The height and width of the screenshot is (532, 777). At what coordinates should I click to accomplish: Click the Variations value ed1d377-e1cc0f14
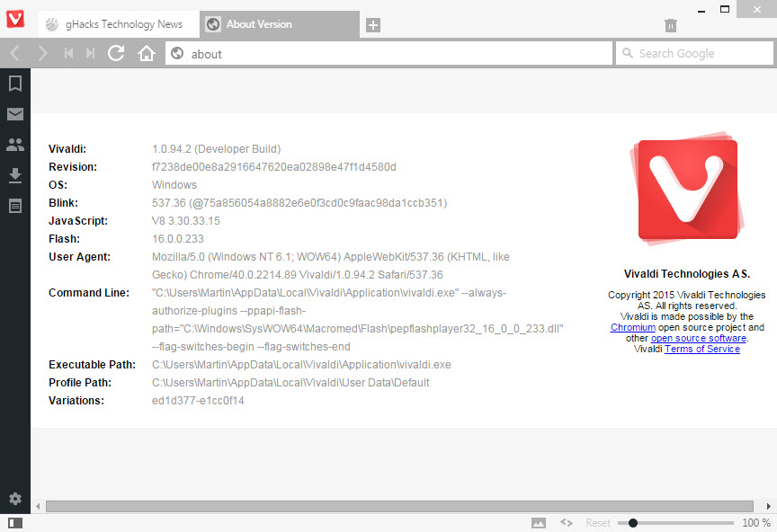click(x=198, y=401)
